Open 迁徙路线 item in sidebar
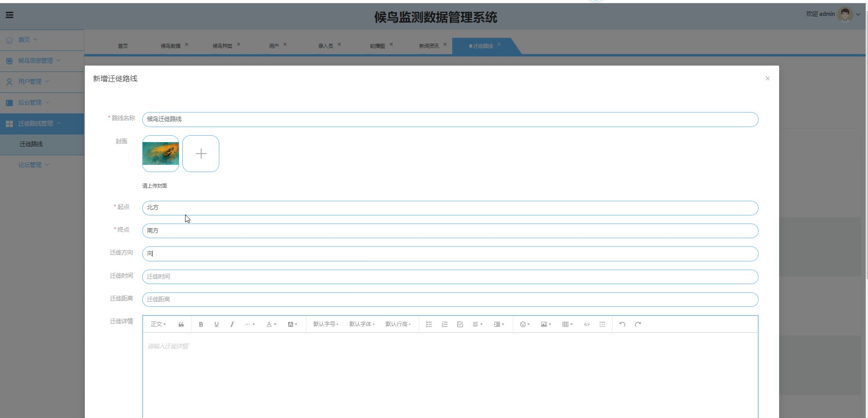Viewport: 868px width, 418px height. coord(31,144)
